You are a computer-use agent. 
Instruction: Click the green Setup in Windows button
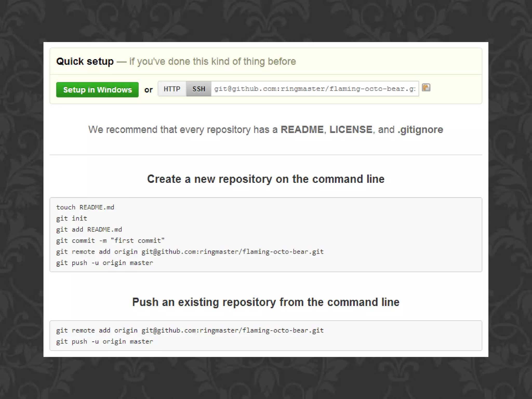click(97, 90)
